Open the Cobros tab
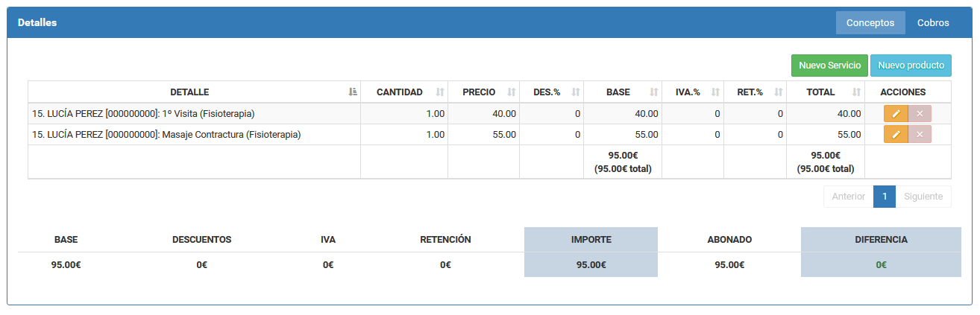Image resolution: width=980 pixels, height=315 pixels. pos(933,23)
